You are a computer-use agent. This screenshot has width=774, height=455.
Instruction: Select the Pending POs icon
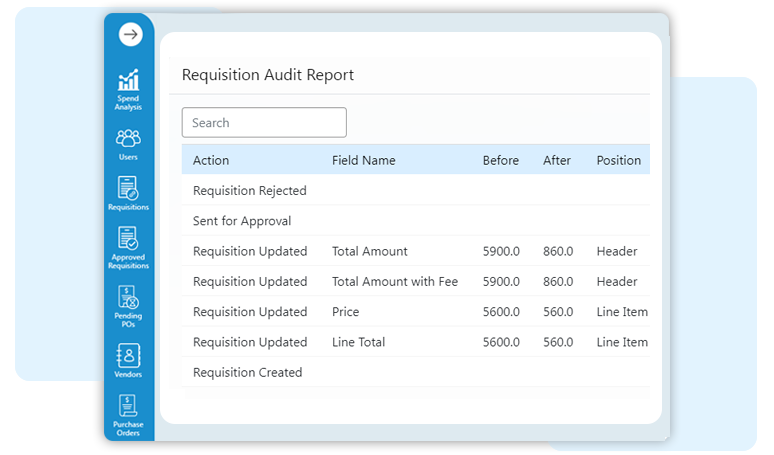pyautogui.click(x=128, y=305)
